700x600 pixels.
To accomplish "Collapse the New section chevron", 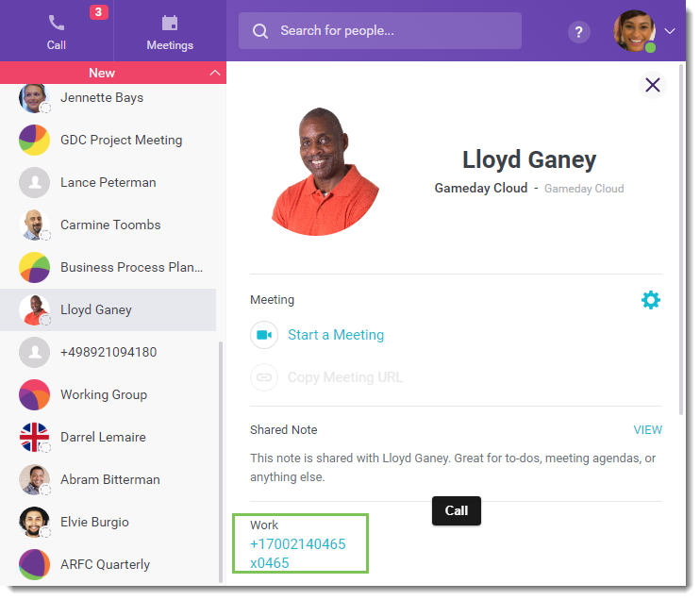I will point(215,73).
